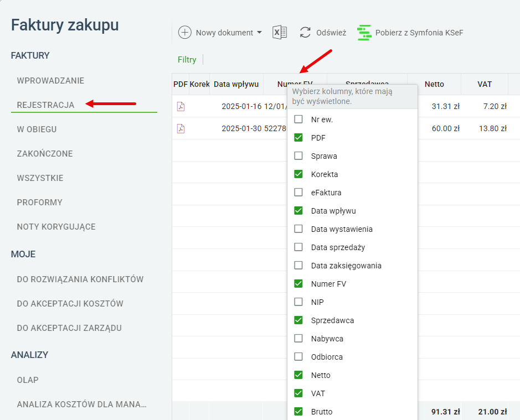The height and width of the screenshot is (420, 520).
Task: Uncheck the VAT column checkbox
Action: pos(298,393)
